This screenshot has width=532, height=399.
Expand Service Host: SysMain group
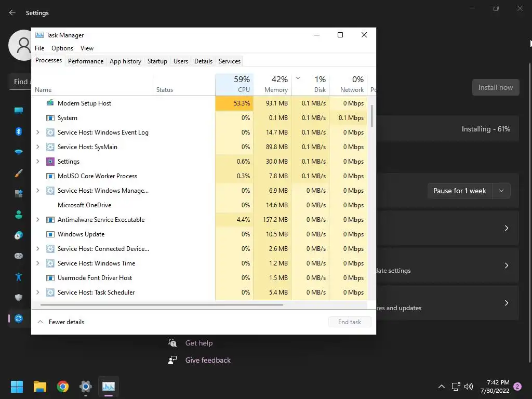coord(37,147)
